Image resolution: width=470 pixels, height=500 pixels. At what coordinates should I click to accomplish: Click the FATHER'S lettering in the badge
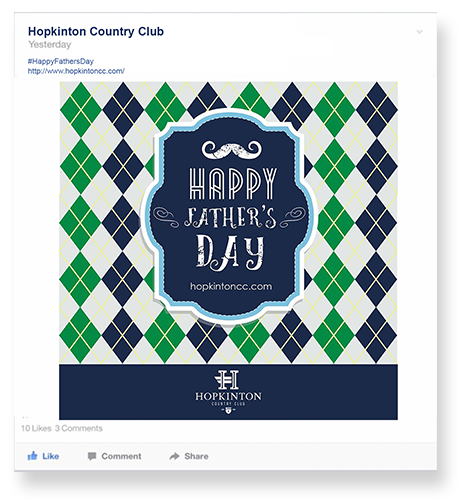click(231, 218)
